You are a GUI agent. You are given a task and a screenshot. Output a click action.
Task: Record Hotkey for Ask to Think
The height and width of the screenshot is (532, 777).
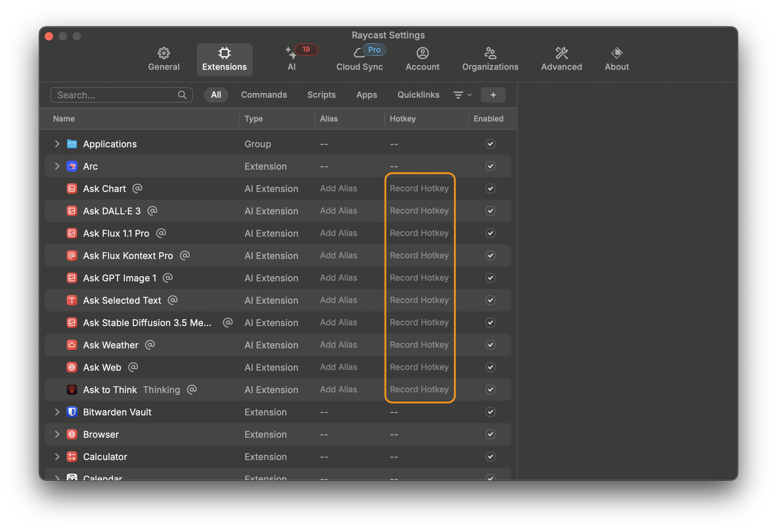[x=419, y=390]
